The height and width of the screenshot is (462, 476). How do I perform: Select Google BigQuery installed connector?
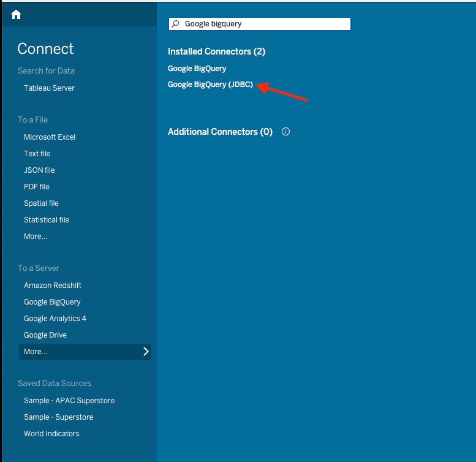pos(197,69)
